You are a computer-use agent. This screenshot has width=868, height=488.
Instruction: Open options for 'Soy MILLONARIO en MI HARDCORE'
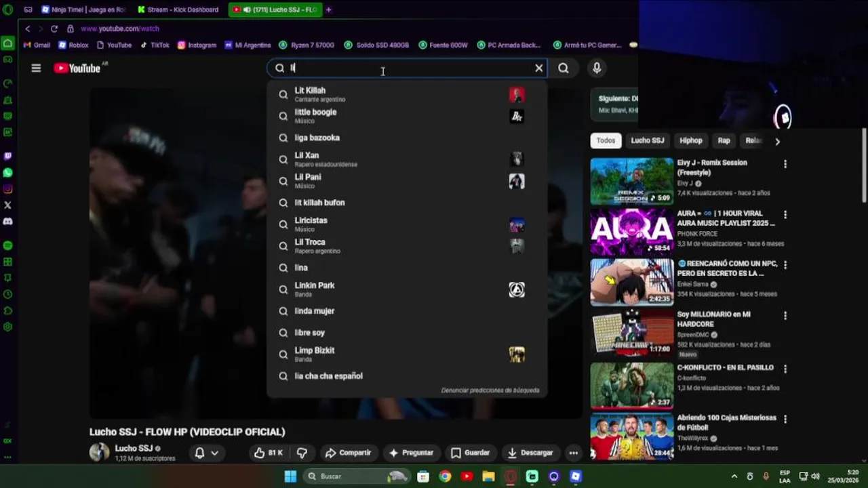pyautogui.click(x=785, y=316)
